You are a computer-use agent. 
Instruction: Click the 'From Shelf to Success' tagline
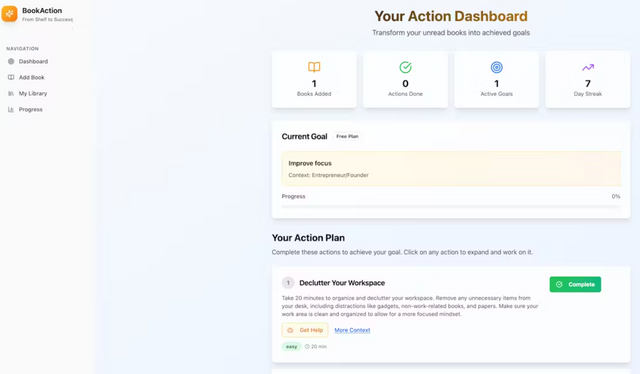(x=48, y=20)
